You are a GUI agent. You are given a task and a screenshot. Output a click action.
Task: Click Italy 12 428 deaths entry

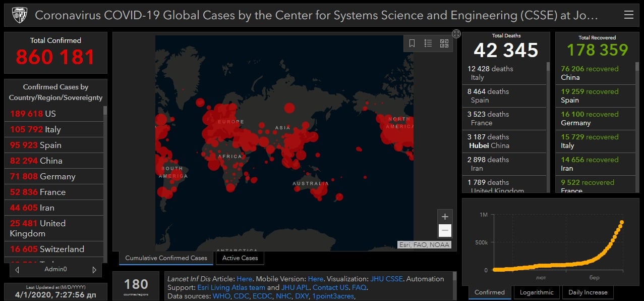tap(504, 73)
